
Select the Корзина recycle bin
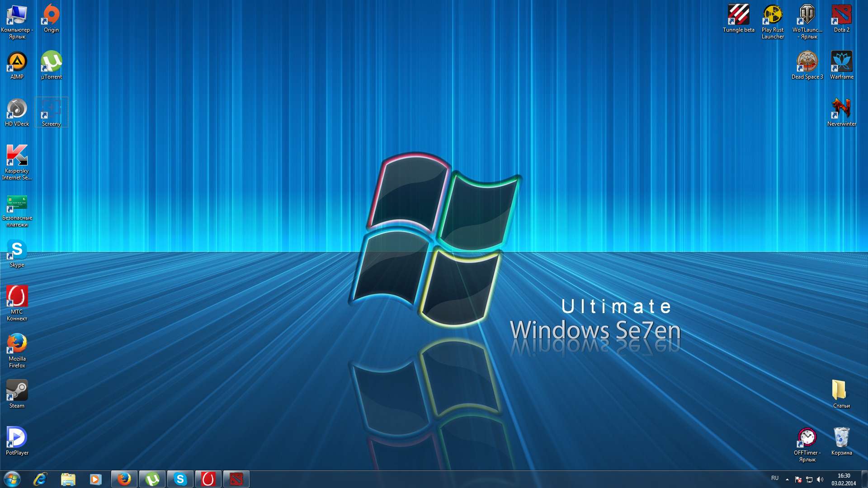click(x=841, y=441)
